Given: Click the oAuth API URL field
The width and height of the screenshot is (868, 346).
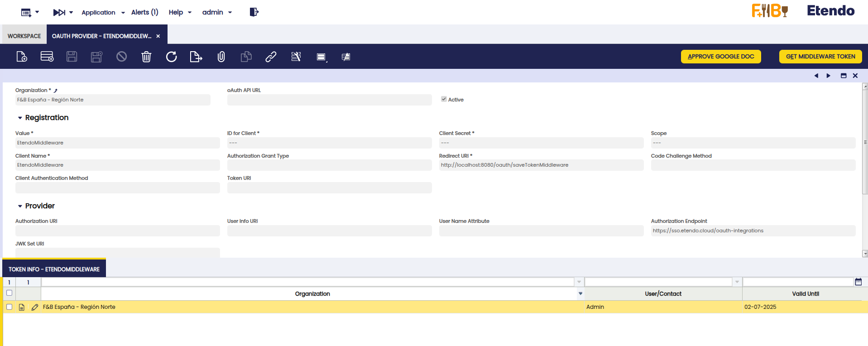Looking at the screenshot, I should (329, 100).
